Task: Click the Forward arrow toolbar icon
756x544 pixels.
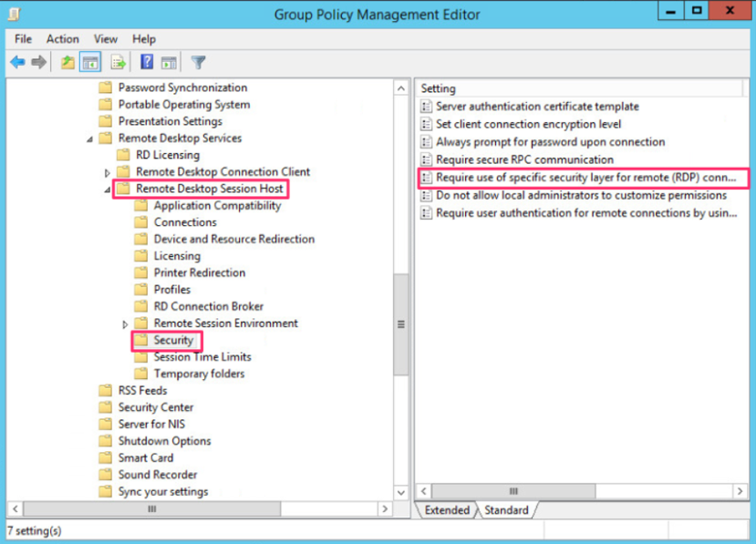Action: [38, 62]
